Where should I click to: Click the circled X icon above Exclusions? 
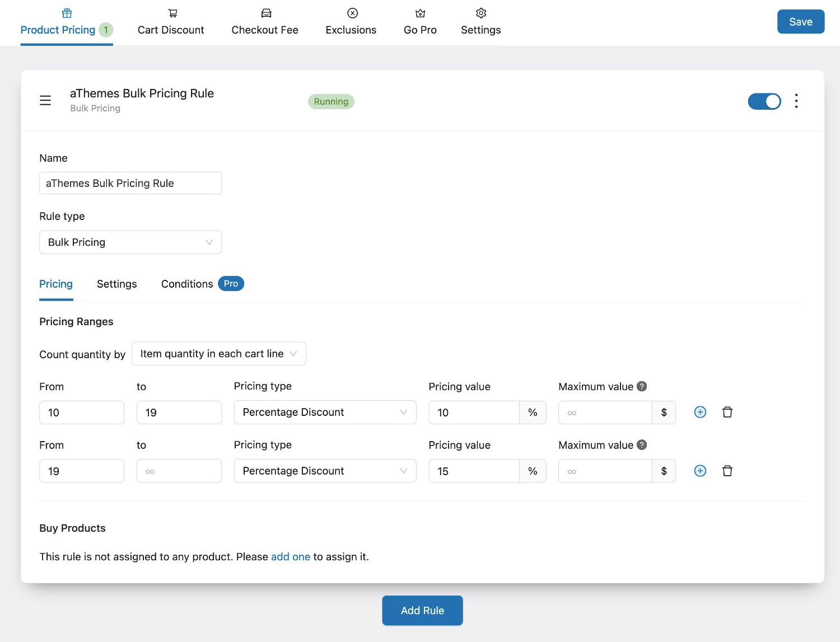click(x=352, y=13)
